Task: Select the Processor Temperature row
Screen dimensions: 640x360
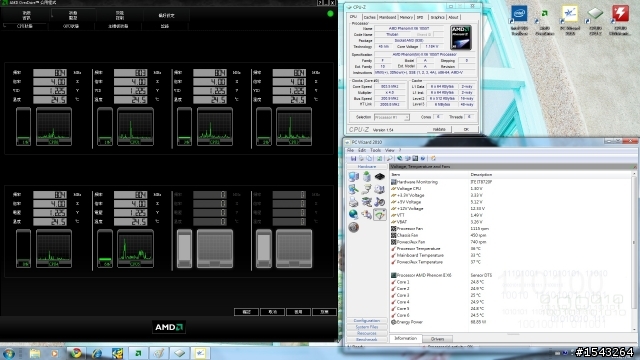Action: (x=511, y=249)
